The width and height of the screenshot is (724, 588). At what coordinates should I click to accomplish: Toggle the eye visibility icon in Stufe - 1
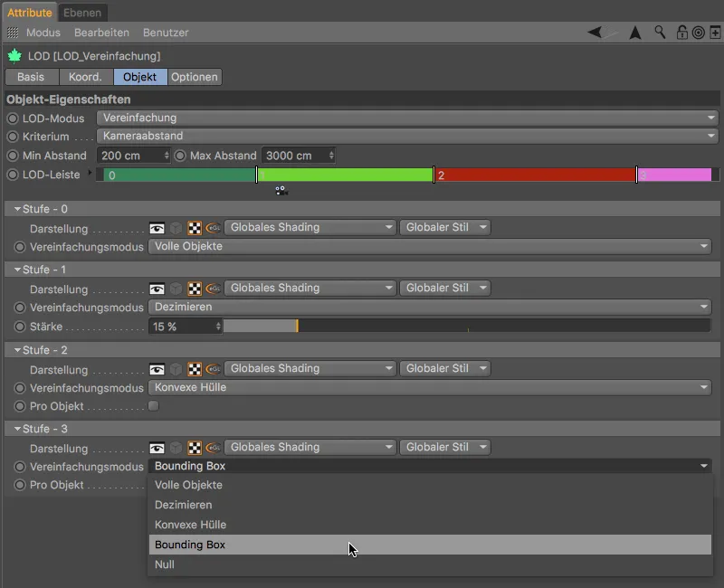(157, 289)
